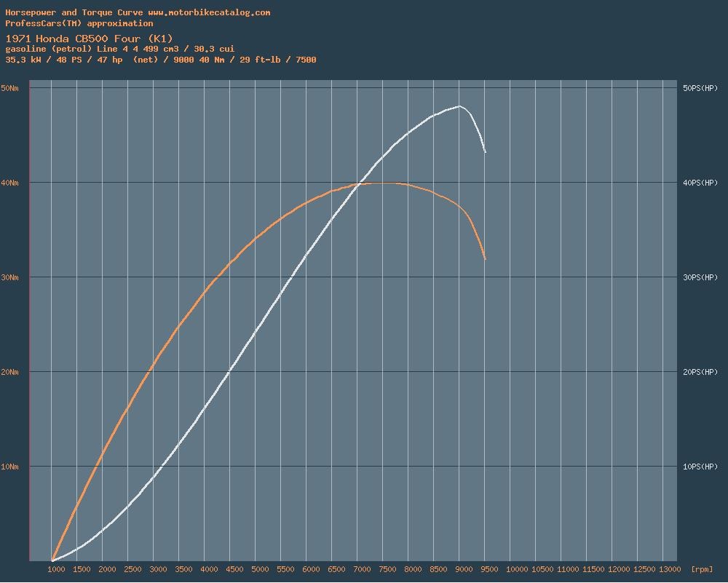Click the right end of the orange torque curve
Screen dimensions: 728x583
tap(485, 258)
